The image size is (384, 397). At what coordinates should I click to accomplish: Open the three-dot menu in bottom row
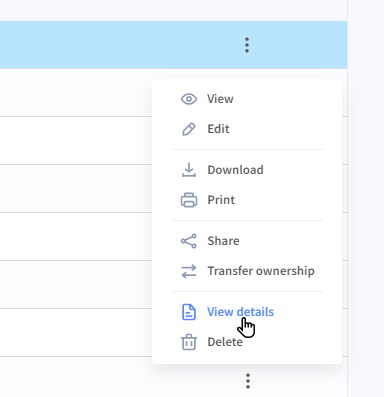pos(248,381)
